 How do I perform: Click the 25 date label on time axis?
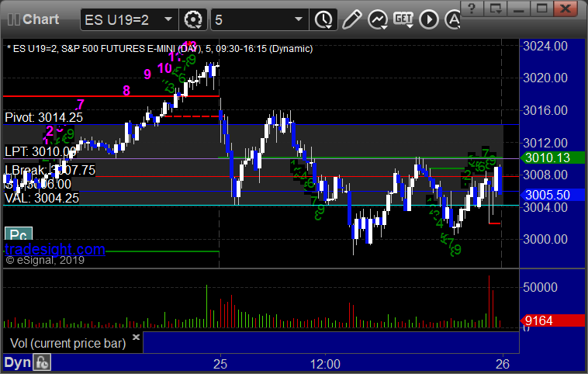(220, 364)
